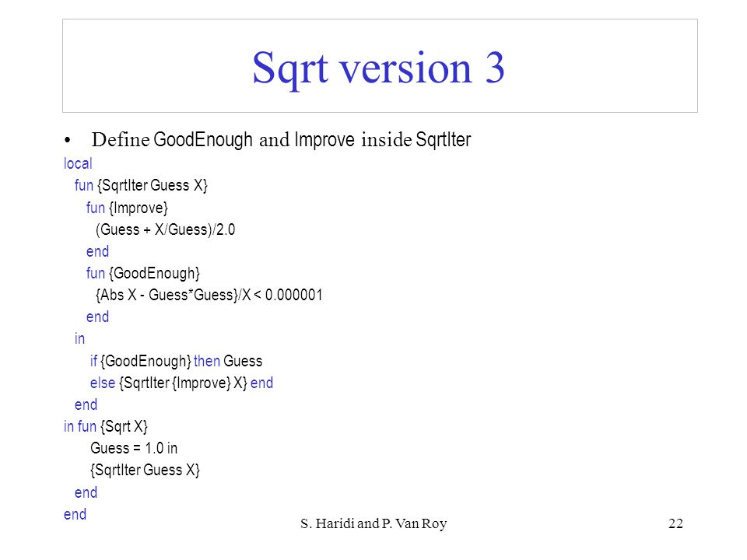Click the "local" keyword line
747x560 pixels.
point(78,163)
